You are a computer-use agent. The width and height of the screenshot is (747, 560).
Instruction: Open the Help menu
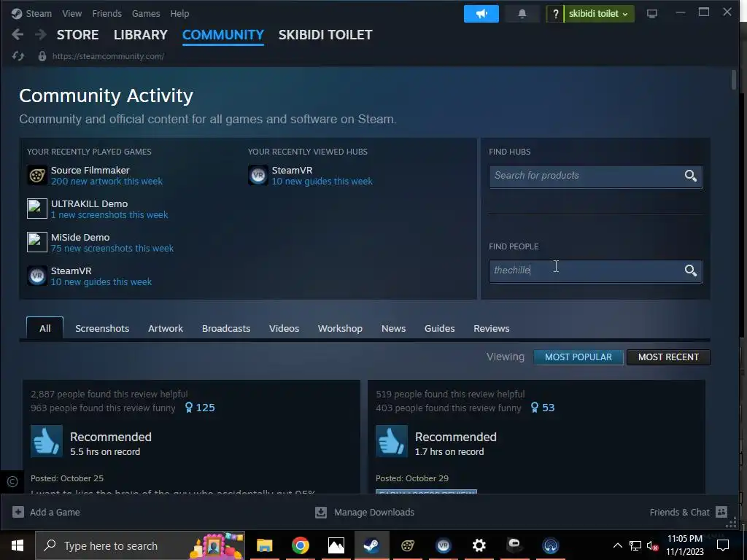[x=179, y=14]
